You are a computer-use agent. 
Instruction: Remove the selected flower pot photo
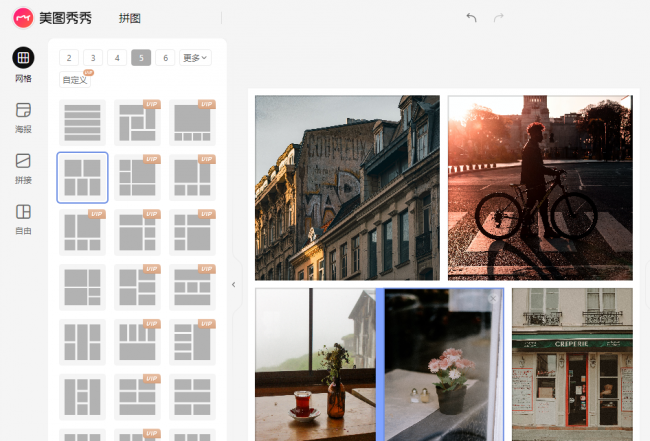click(x=493, y=298)
